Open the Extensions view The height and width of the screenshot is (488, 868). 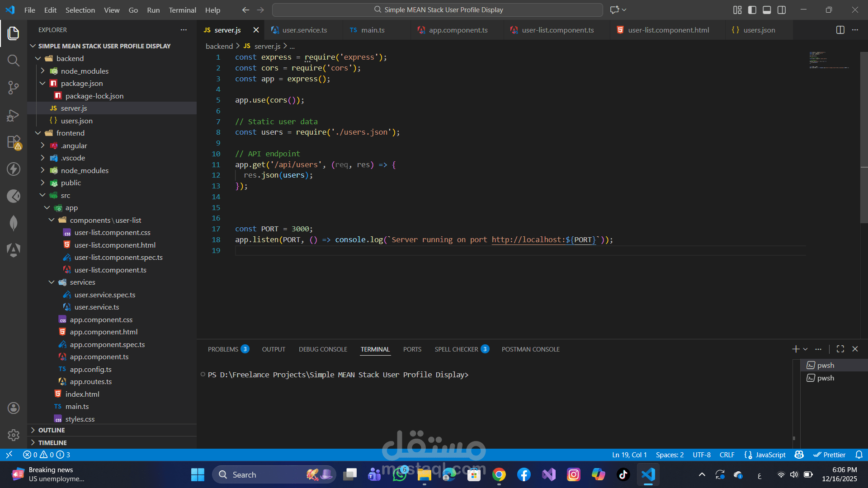tap(13, 142)
